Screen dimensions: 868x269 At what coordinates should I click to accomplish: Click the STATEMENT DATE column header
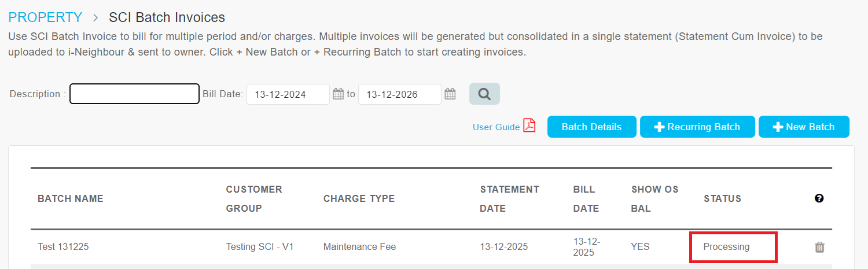509,198
